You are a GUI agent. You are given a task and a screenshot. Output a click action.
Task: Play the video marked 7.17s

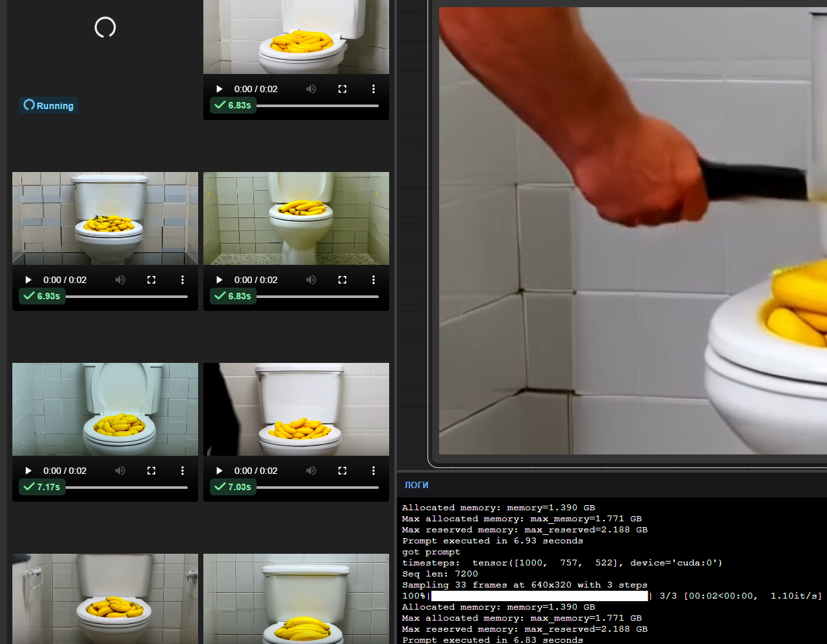click(x=28, y=471)
